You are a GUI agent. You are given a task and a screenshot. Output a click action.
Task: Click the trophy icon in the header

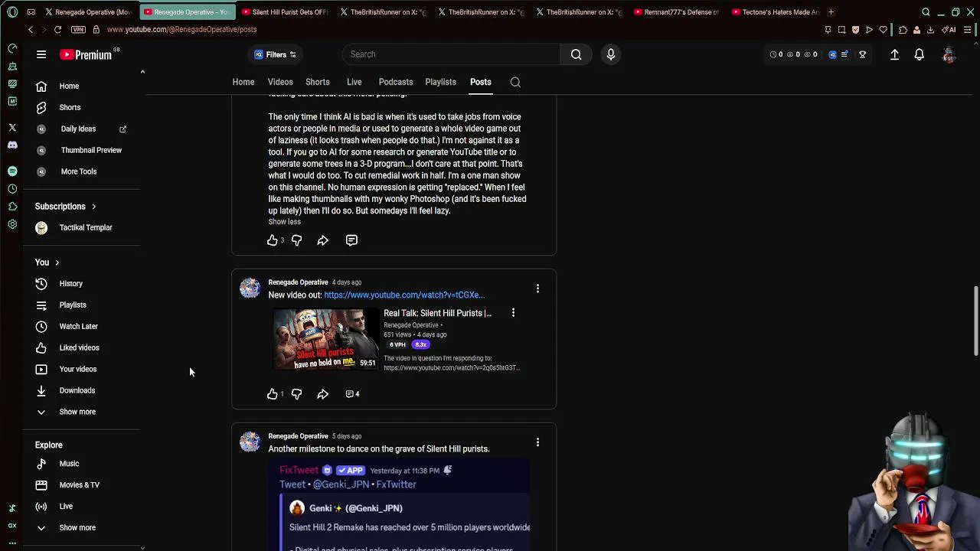pos(862,54)
